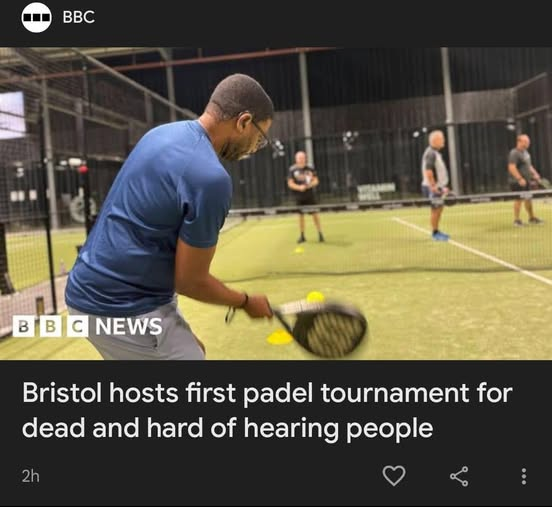Click the 2h timestamp

click(x=31, y=476)
